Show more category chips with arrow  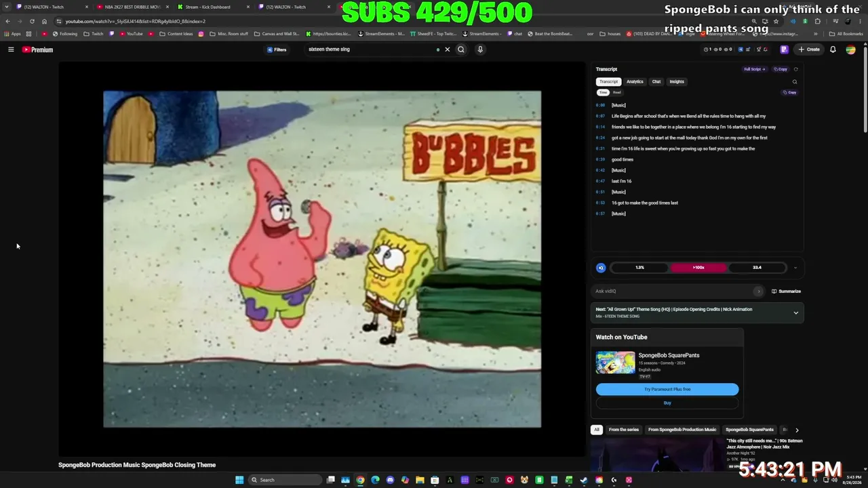(797, 430)
